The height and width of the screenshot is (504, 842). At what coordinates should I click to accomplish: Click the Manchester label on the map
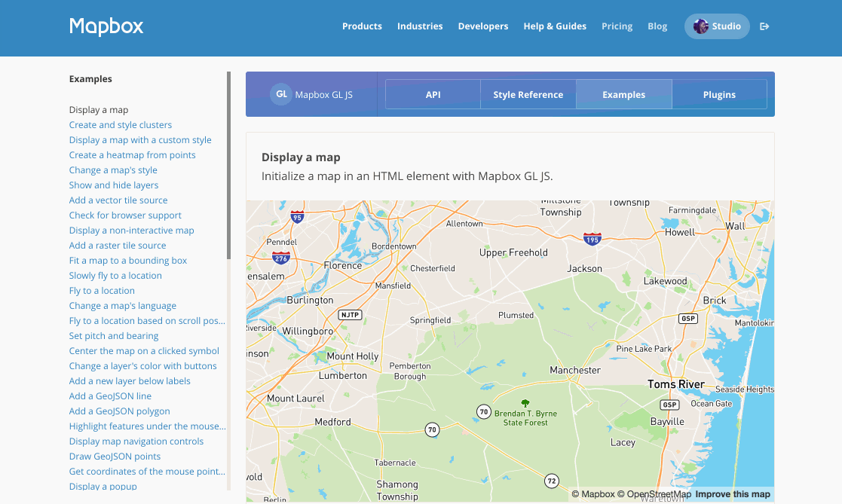coord(575,370)
